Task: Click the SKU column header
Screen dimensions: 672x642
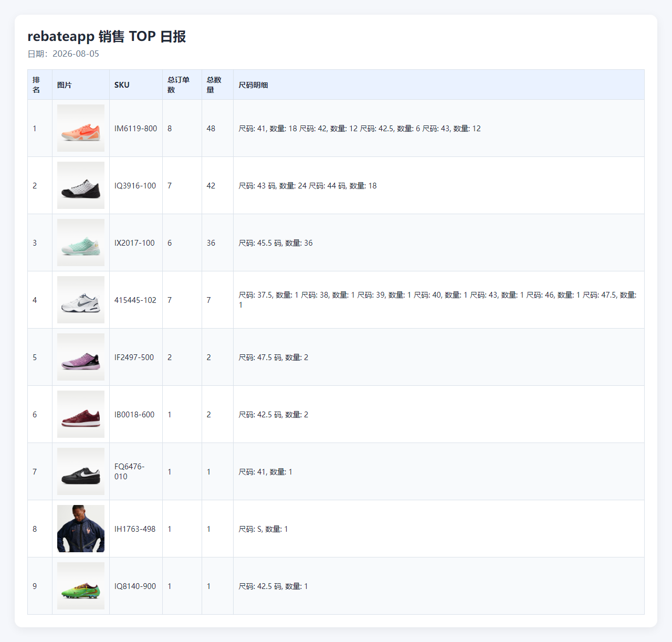Action: coord(122,85)
